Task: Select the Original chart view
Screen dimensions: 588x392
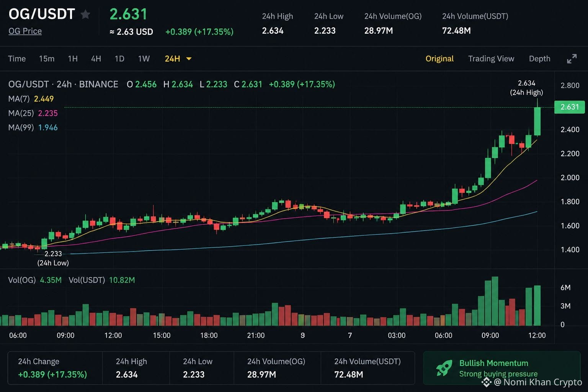Action: [439, 59]
